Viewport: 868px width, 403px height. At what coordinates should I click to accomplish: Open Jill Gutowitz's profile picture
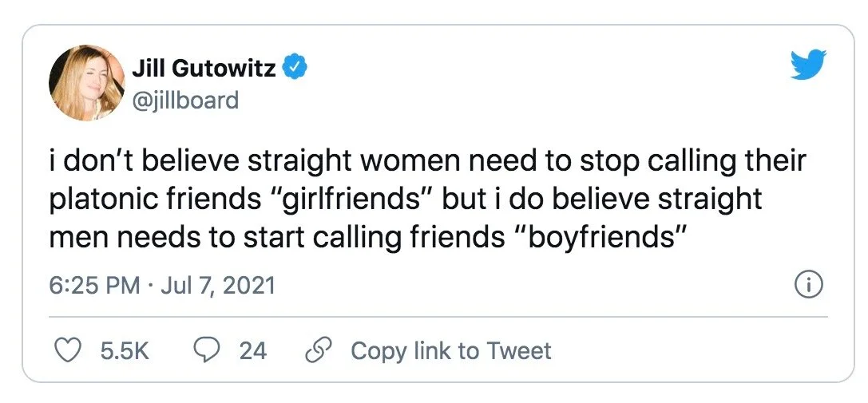87,82
